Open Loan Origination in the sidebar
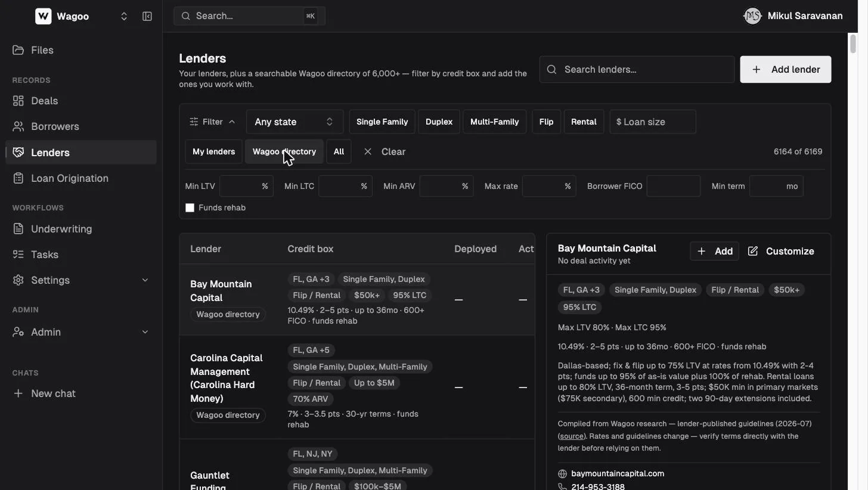The image size is (868, 490). (x=81, y=178)
